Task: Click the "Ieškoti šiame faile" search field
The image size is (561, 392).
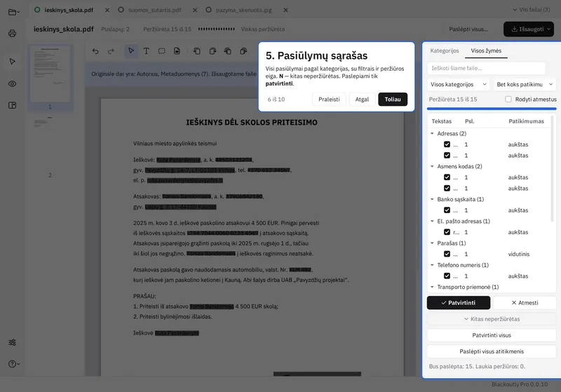Action: click(x=486, y=68)
